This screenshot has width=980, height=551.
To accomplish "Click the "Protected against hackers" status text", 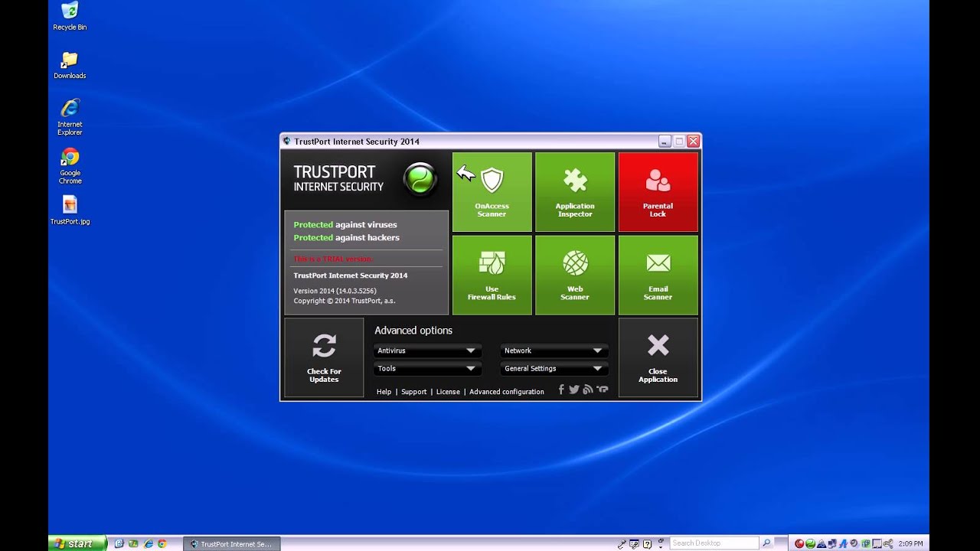I will (346, 238).
